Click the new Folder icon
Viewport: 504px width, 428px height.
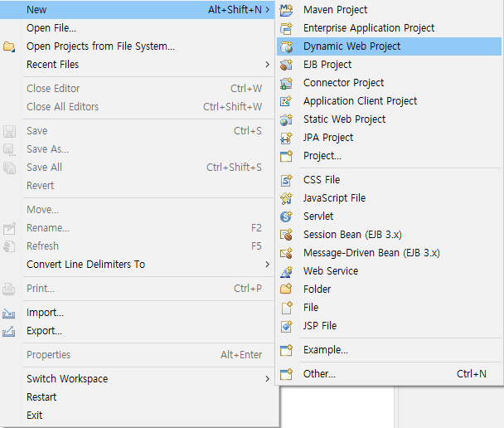(x=286, y=289)
